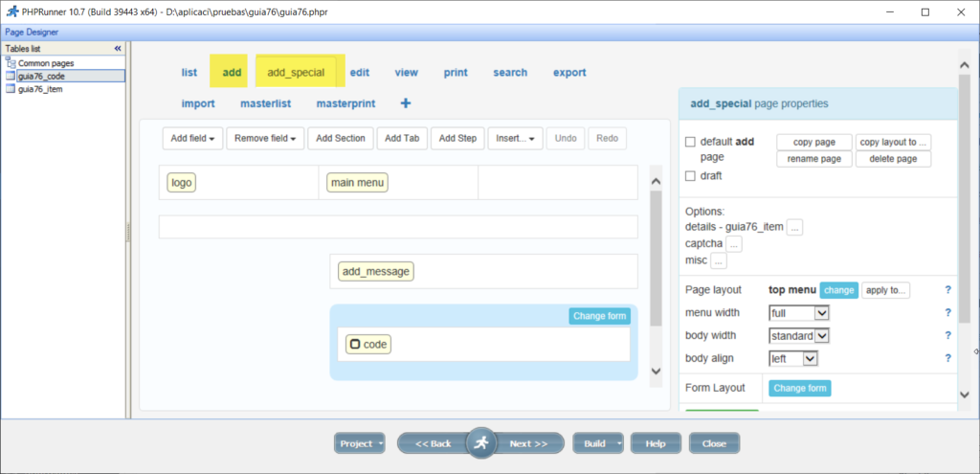980x474 pixels.
Task: Open help for the body align setting
Action: pyautogui.click(x=947, y=358)
